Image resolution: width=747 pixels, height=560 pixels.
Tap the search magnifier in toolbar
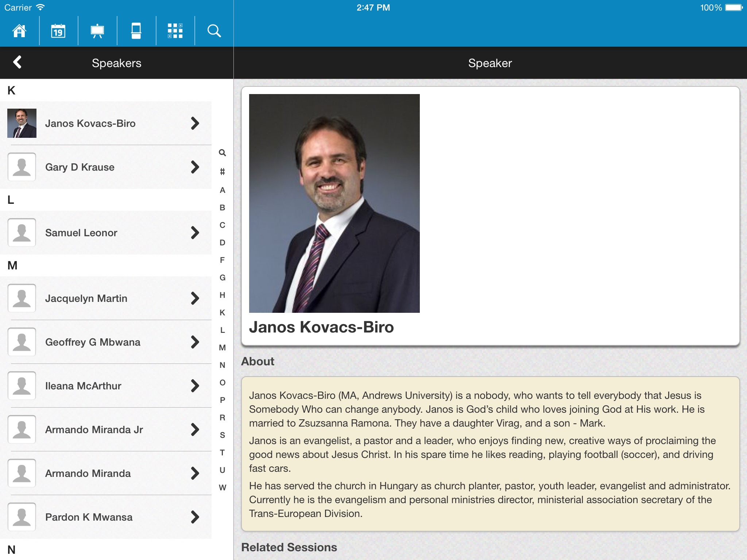pos(214,31)
